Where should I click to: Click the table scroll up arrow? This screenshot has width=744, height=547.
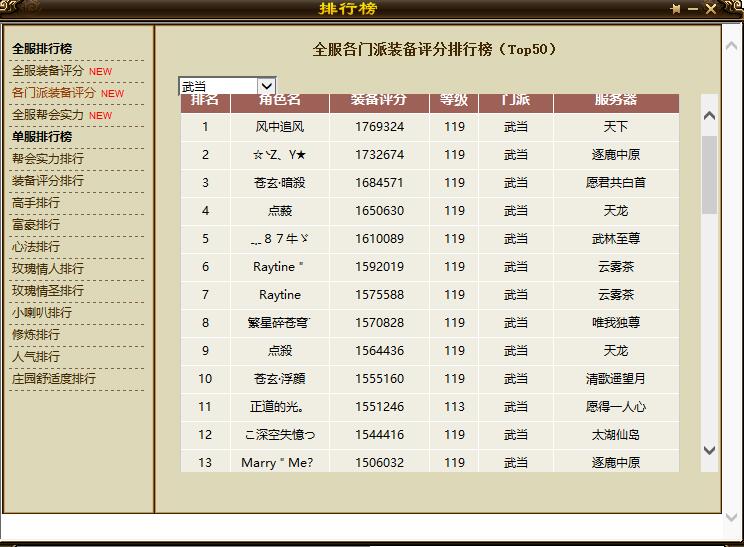(x=709, y=115)
